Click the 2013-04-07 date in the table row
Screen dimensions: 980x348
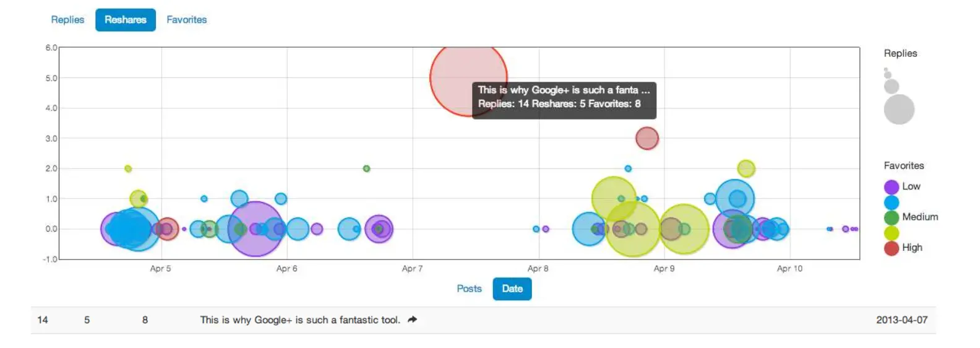(901, 320)
